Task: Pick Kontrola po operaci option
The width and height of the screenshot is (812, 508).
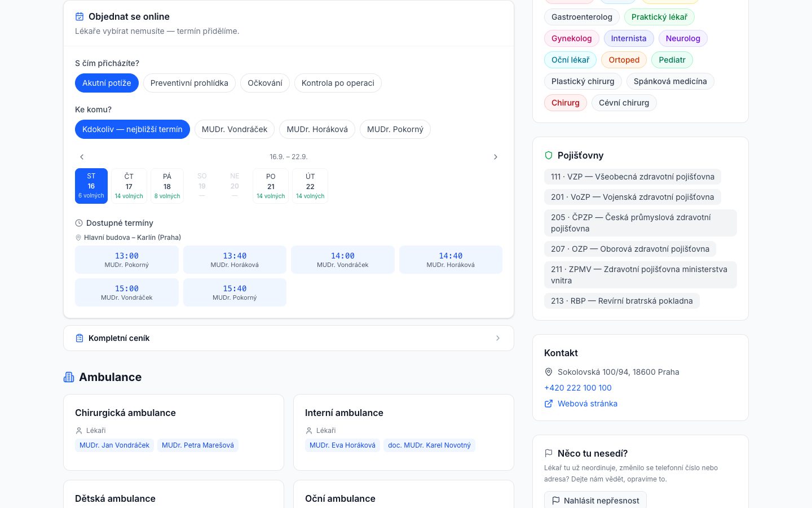Action: tap(338, 83)
